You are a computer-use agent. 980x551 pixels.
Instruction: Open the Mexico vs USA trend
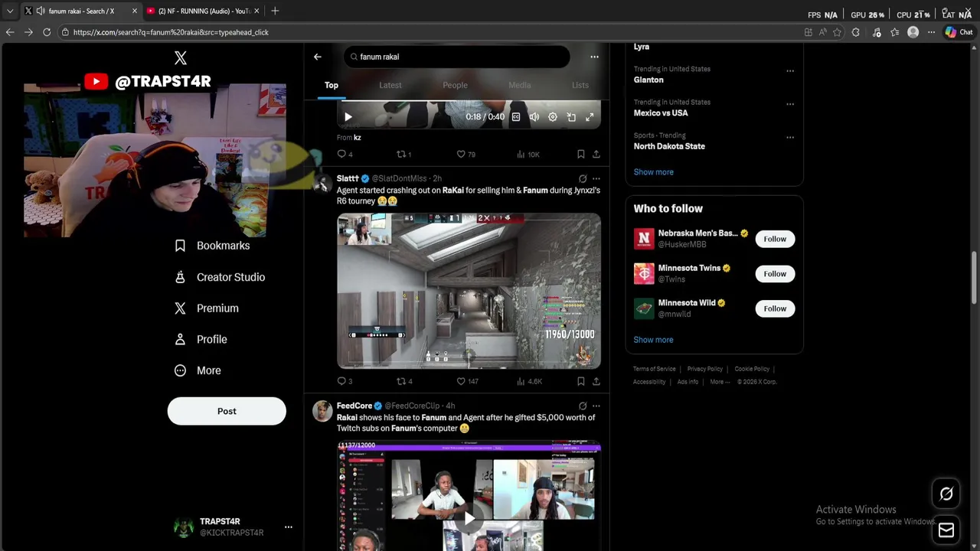661,113
